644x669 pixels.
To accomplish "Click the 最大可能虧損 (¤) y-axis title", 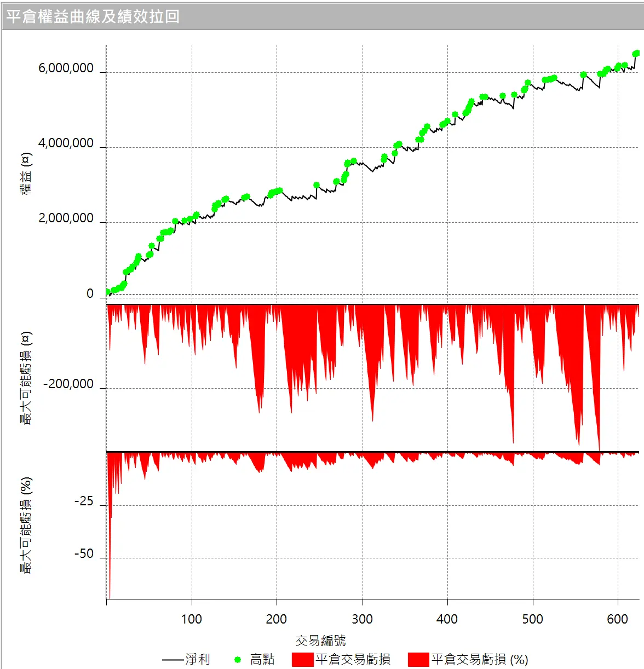I will (26, 378).
